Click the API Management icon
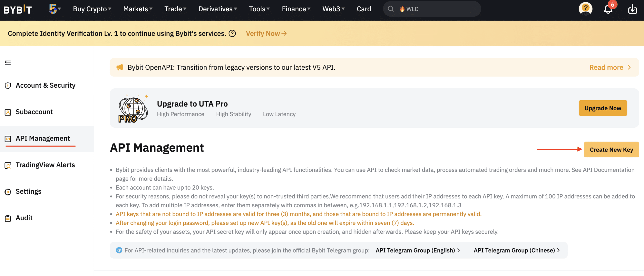The width and height of the screenshot is (644, 276). pos(8,139)
